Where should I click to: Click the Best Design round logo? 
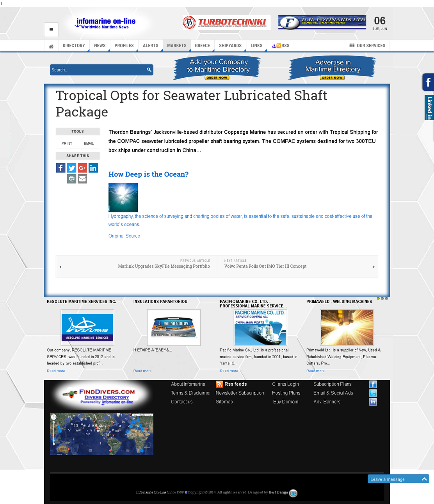coord(293,493)
